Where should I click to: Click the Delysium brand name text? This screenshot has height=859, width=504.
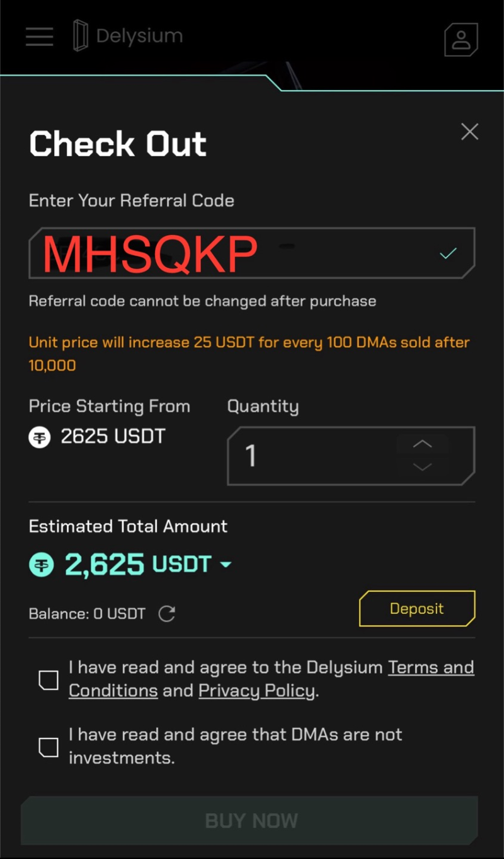click(139, 36)
